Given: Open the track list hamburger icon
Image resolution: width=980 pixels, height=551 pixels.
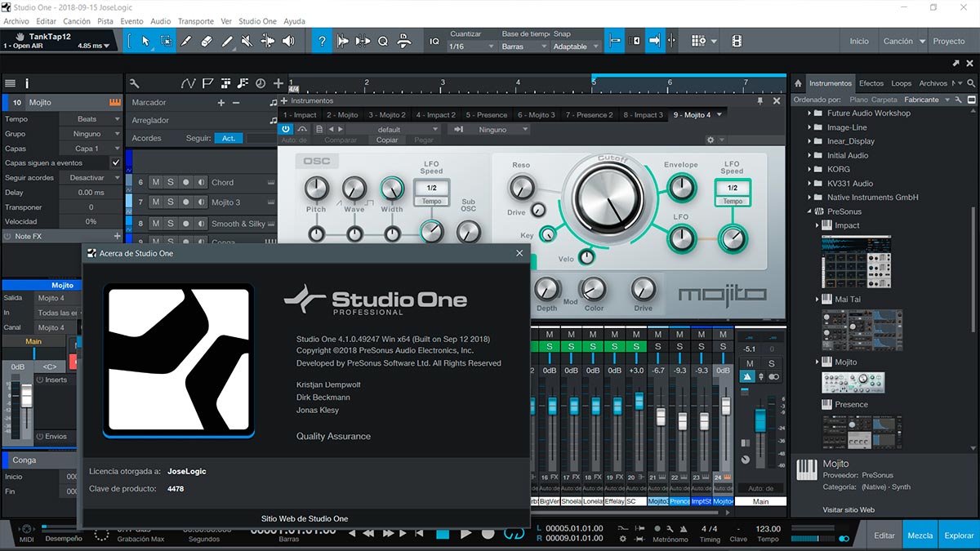Looking at the screenshot, I should pyautogui.click(x=10, y=83).
